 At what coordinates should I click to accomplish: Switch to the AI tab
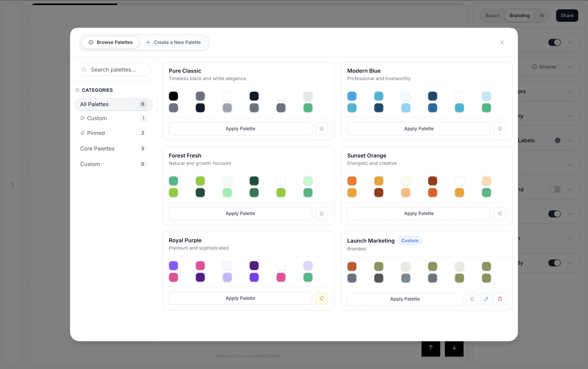542,15
